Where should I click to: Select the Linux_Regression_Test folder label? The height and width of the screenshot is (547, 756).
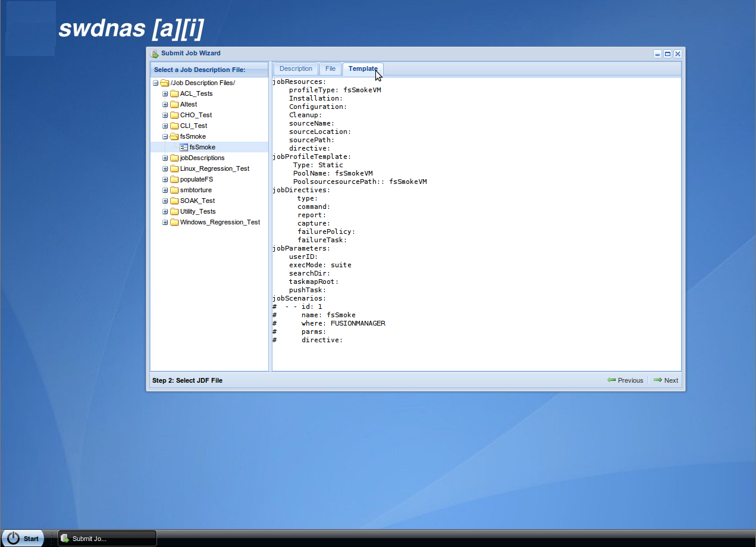click(215, 168)
